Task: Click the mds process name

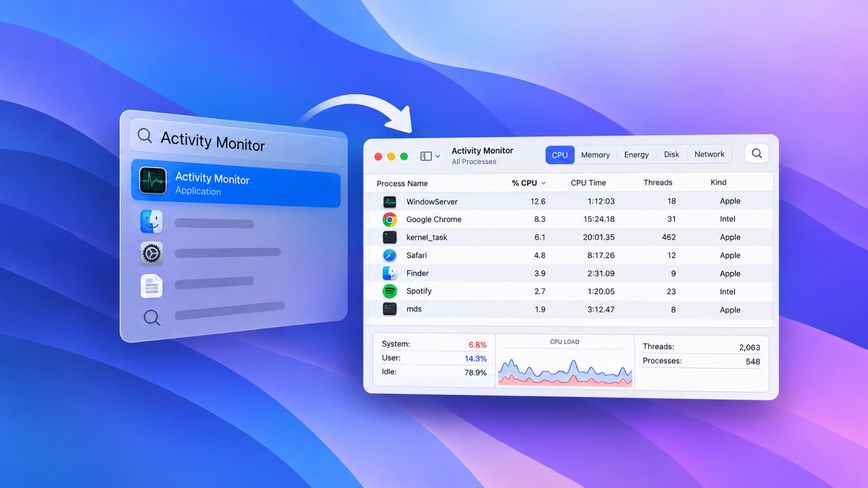Action: [x=414, y=309]
